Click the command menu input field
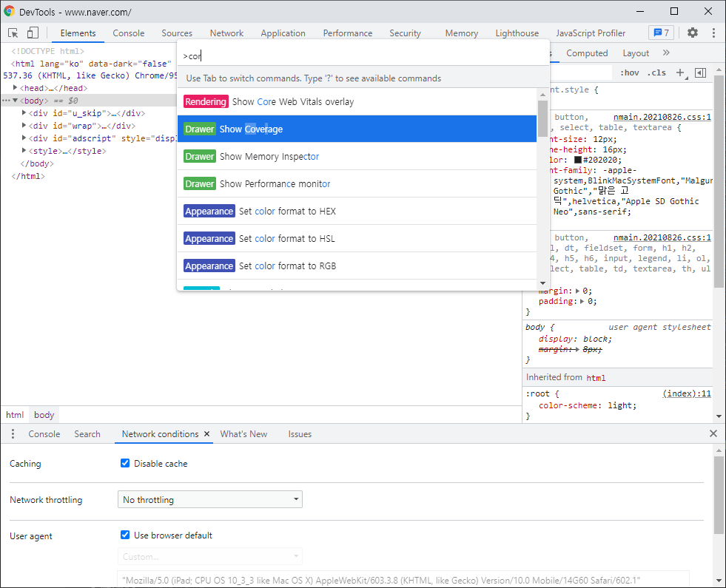Viewport: 726px width, 588px height. click(x=363, y=56)
